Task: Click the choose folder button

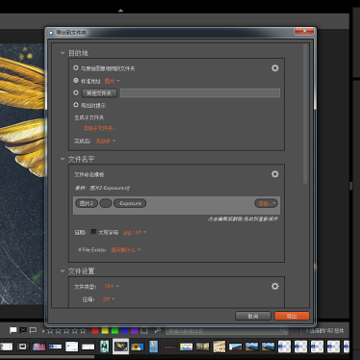Action: [99, 93]
